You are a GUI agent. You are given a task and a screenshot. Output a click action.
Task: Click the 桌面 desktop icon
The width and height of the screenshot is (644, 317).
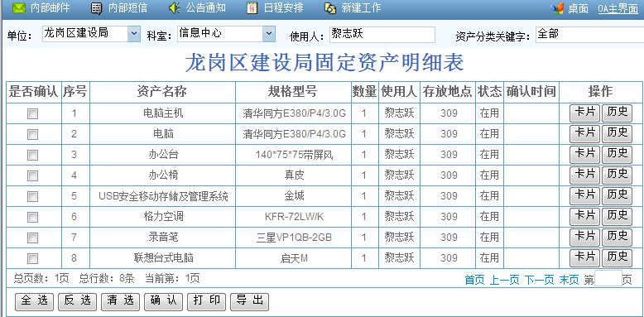[557, 8]
